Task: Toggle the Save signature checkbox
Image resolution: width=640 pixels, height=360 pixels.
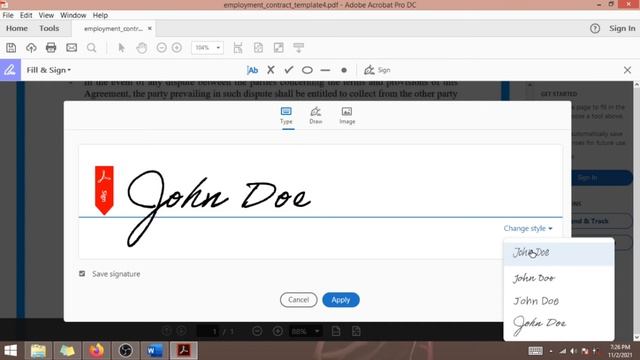Action: [x=82, y=273]
